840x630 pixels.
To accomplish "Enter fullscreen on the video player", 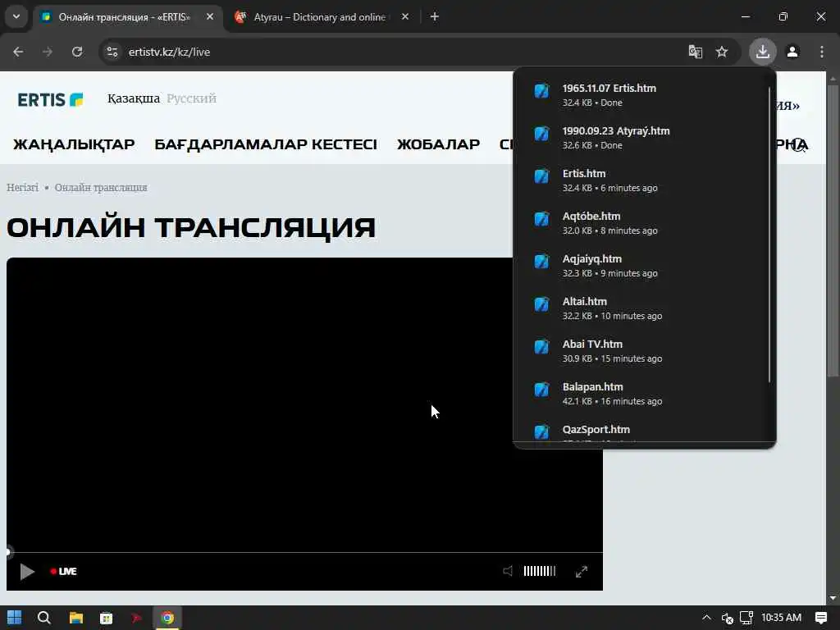I will (x=582, y=572).
